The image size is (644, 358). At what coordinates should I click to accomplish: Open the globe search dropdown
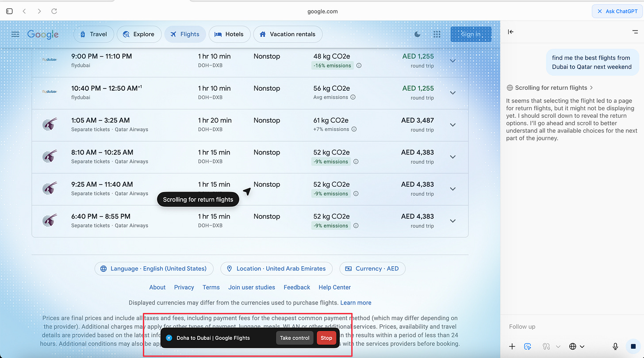coord(577,346)
